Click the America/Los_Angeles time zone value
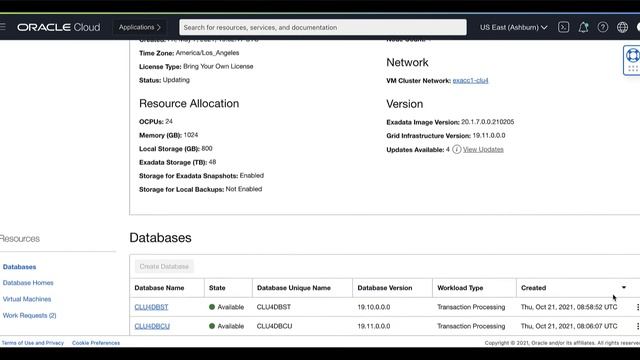 point(207,53)
